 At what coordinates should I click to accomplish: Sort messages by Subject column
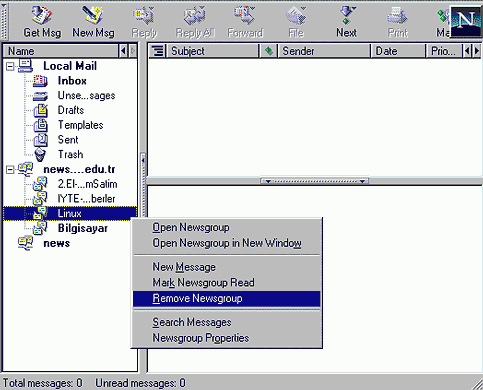213,51
